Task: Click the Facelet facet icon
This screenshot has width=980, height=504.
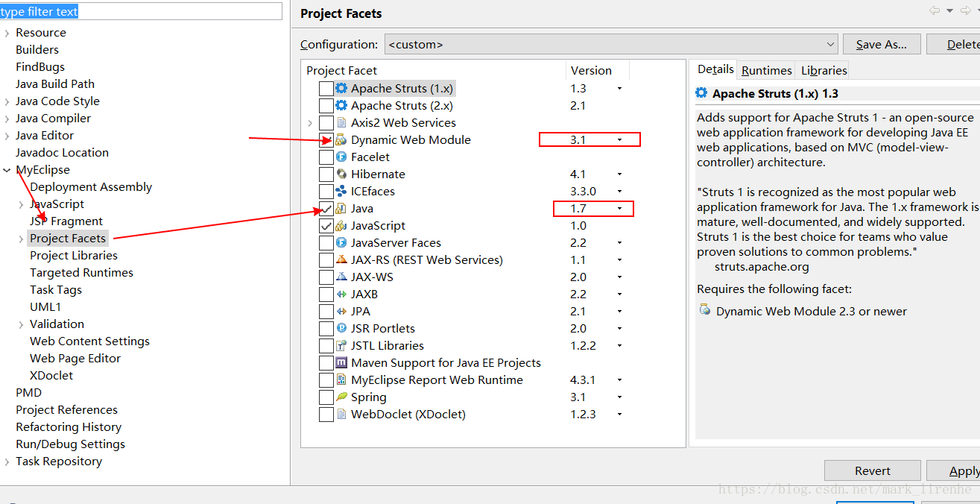Action: coord(341,157)
